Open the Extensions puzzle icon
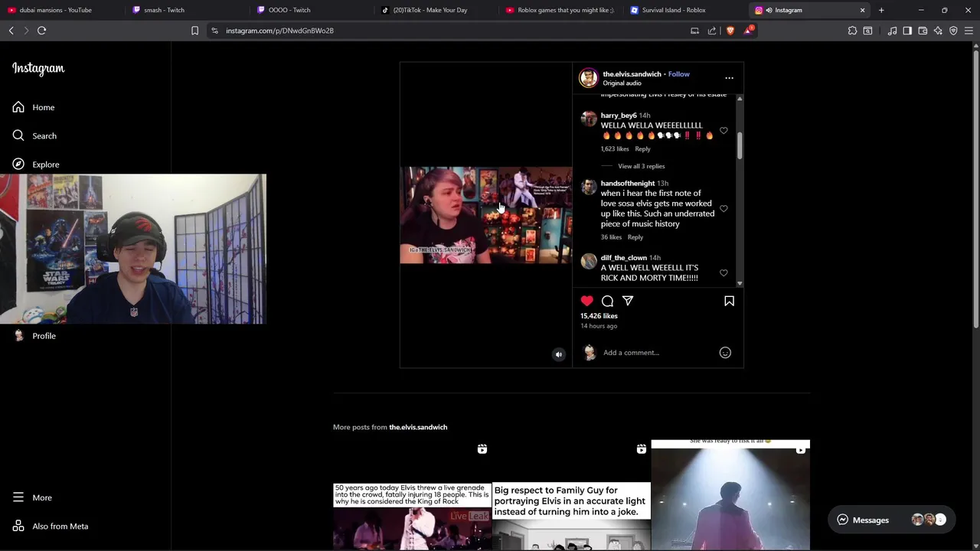 tap(852, 31)
